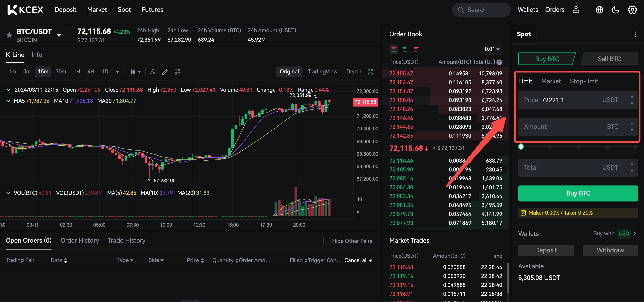Favorite BTC/USDT with the star icon
The height and width of the screenshot is (302, 644).
coord(9,35)
